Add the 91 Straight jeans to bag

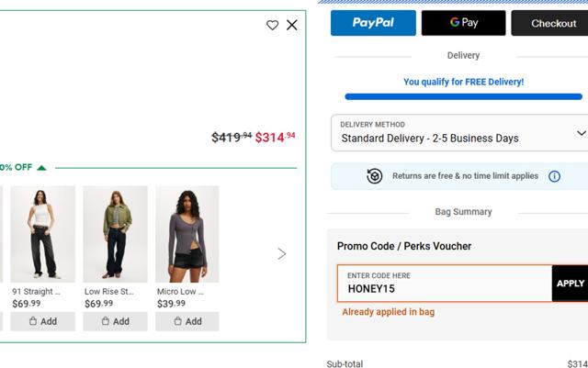(x=42, y=321)
